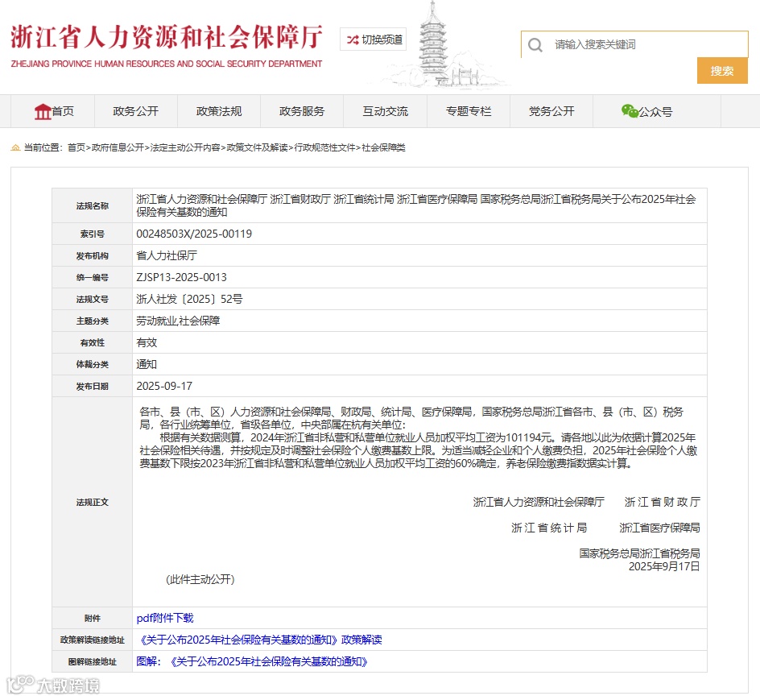Viewport: 760px width, 700px height.
Task: Open the 图解 link for the notice
Action: (x=253, y=661)
